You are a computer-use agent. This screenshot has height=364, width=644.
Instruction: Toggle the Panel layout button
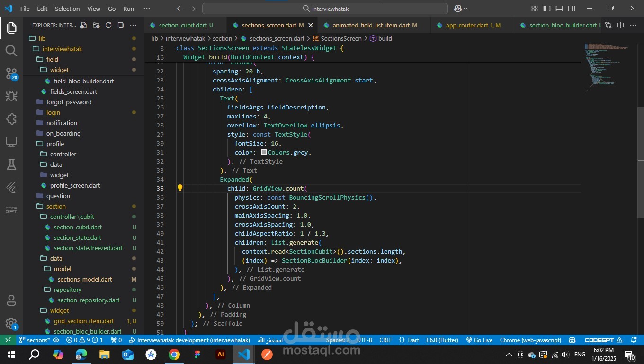tap(559, 9)
